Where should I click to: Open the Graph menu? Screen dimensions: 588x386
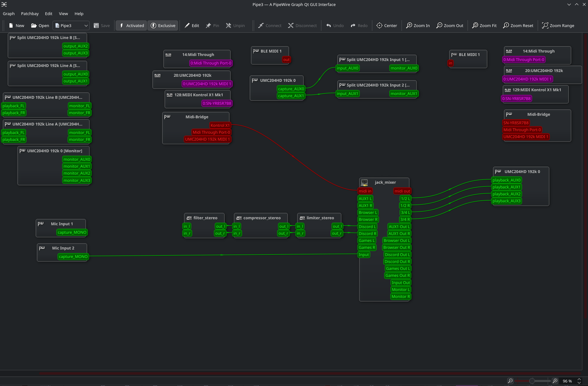[x=9, y=14]
